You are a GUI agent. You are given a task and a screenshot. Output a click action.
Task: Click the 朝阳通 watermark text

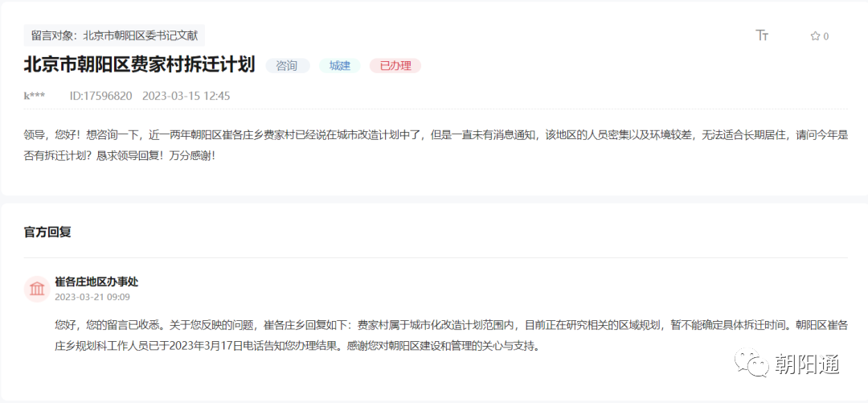pyautogui.click(x=807, y=364)
